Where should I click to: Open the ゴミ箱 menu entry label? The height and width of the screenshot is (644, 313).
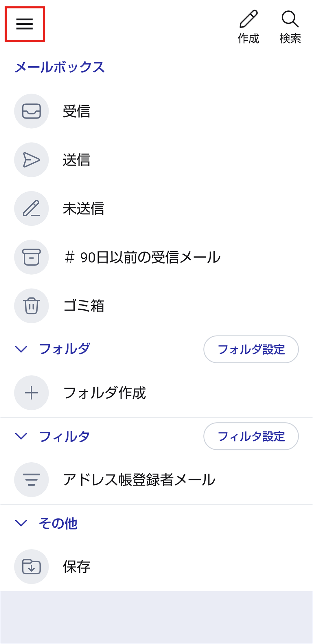click(x=84, y=306)
